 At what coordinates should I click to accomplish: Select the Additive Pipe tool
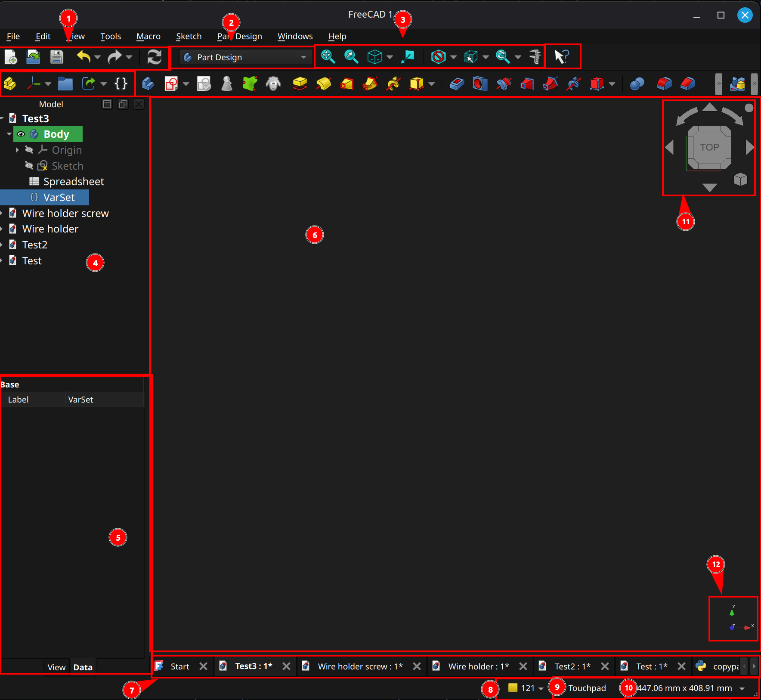[370, 84]
